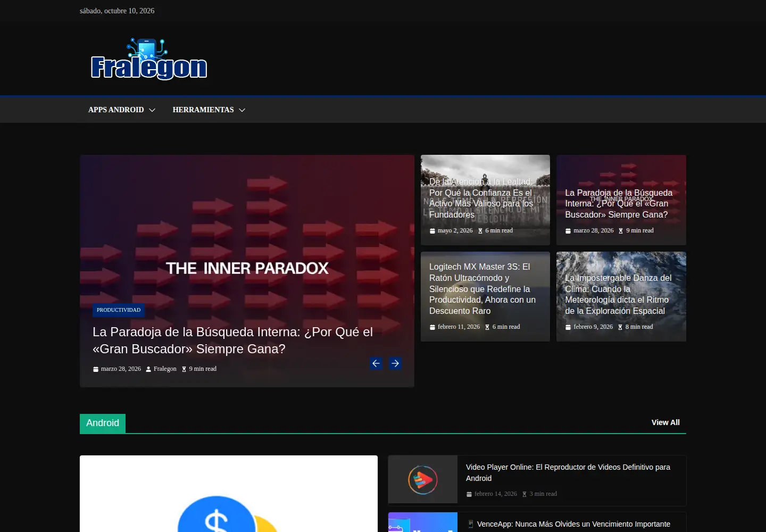This screenshot has width=766, height=532.
Task: Open HERRAMIENTAS menu item
Action: click(203, 110)
